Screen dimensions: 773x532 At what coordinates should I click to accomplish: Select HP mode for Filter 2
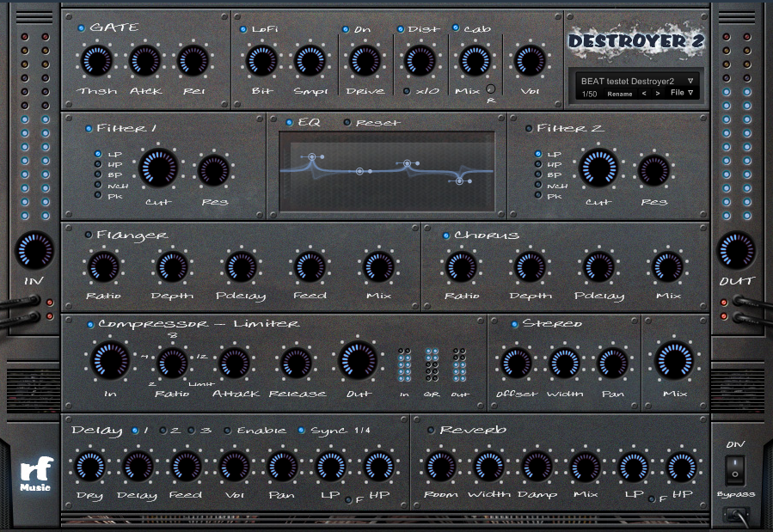click(x=538, y=164)
